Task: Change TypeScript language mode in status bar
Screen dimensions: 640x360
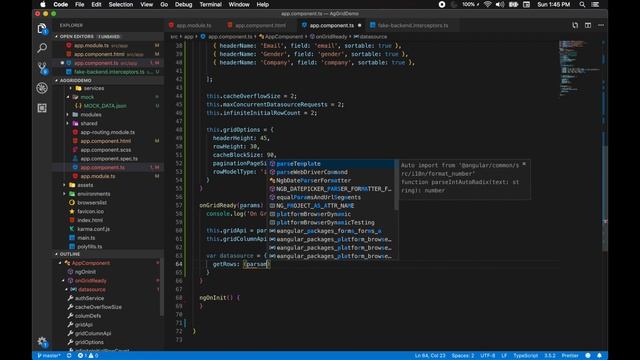Action: tap(525, 356)
